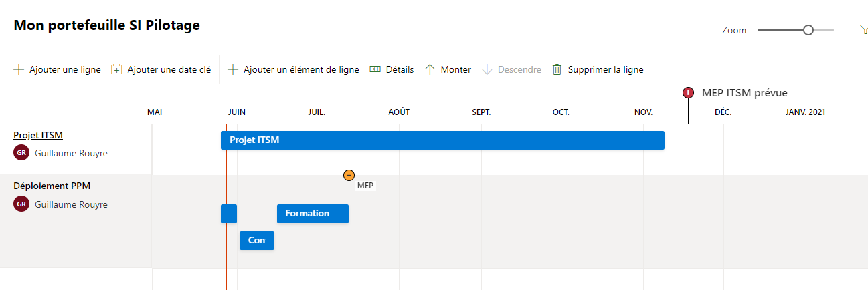Click the Descendre down arrow icon

coord(487,69)
